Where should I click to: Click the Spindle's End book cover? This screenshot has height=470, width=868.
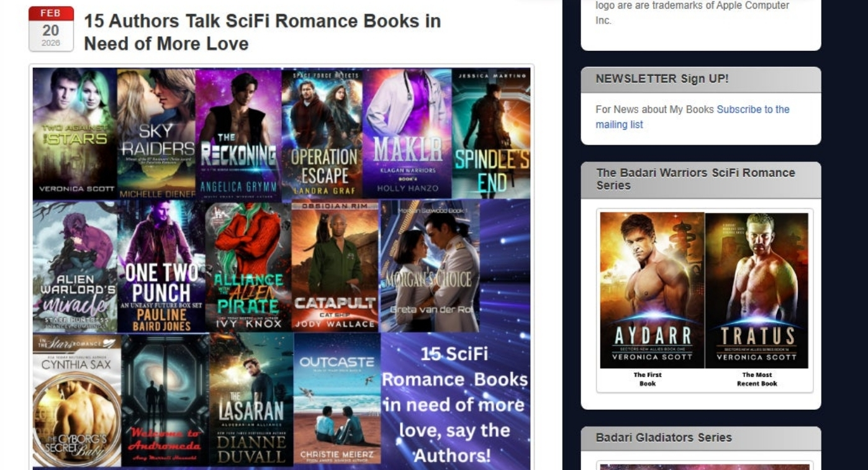click(x=491, y=133)
